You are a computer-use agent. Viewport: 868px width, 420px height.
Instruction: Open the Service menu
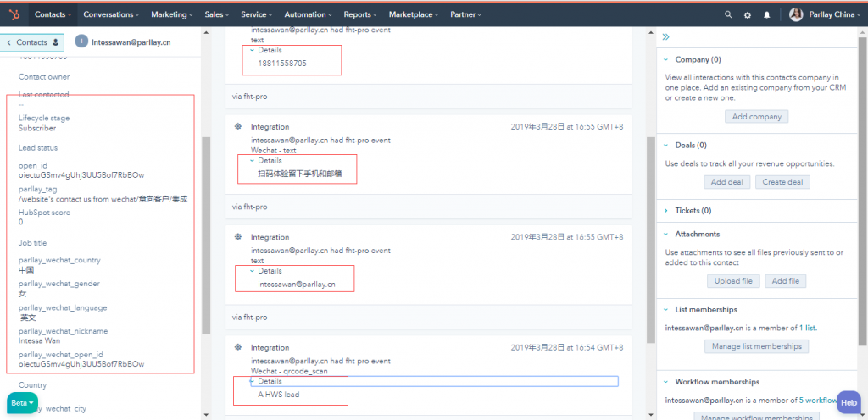click(x=257, y=15)
